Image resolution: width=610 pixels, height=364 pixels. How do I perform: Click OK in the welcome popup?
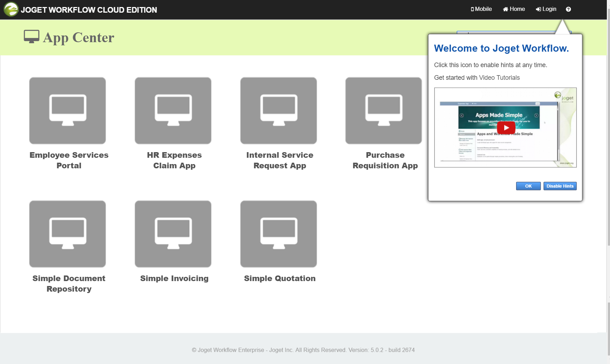528,186
